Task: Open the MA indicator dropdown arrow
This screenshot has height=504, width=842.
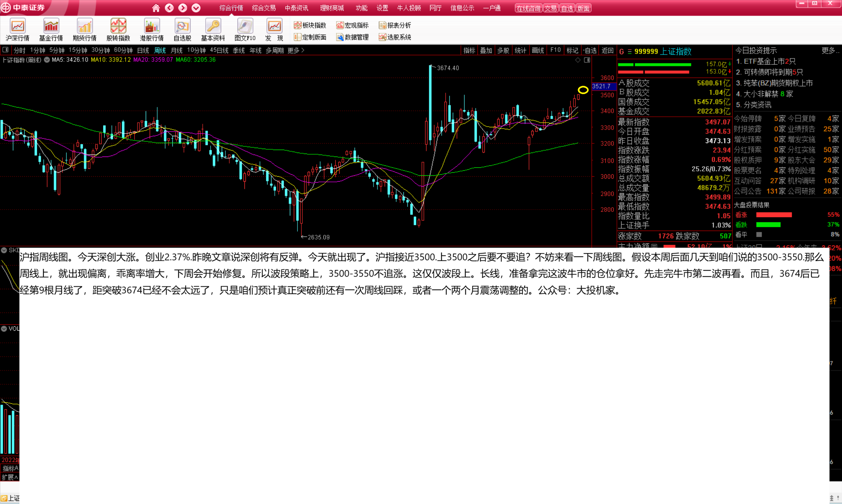Action: coord(47,60)
